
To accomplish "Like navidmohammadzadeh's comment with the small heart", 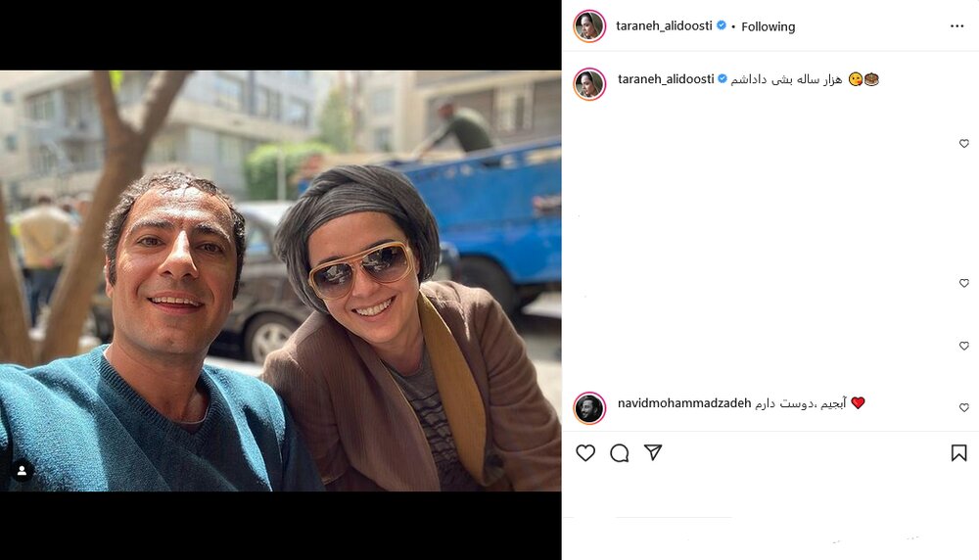I will point(964,407).
